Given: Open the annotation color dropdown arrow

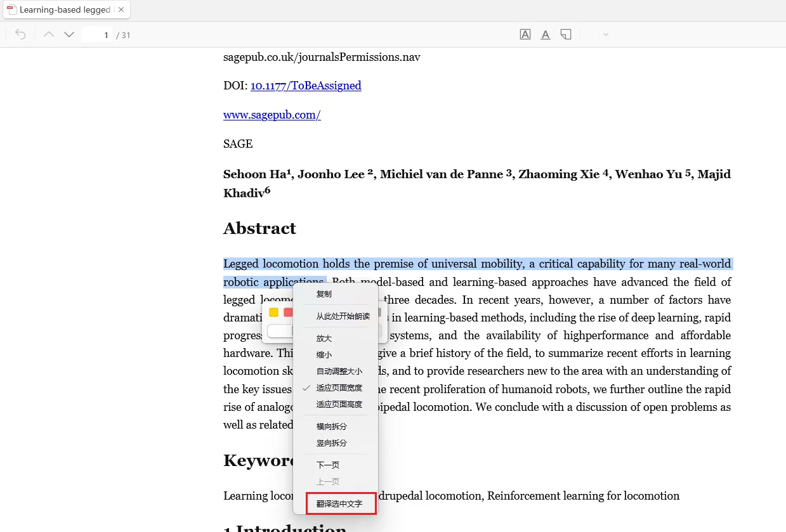Looking at the screenshot, I should click(x=606, y=34).
